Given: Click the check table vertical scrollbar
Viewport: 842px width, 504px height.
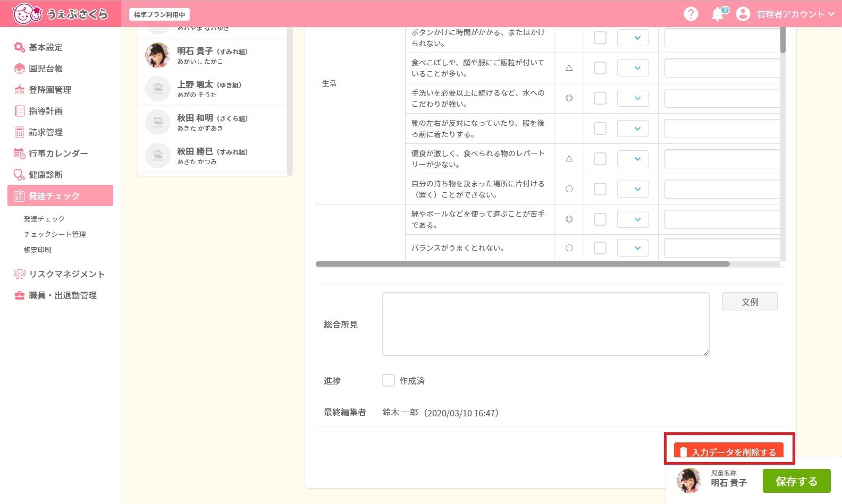Looking at the screenshot, I should (783, 40).
